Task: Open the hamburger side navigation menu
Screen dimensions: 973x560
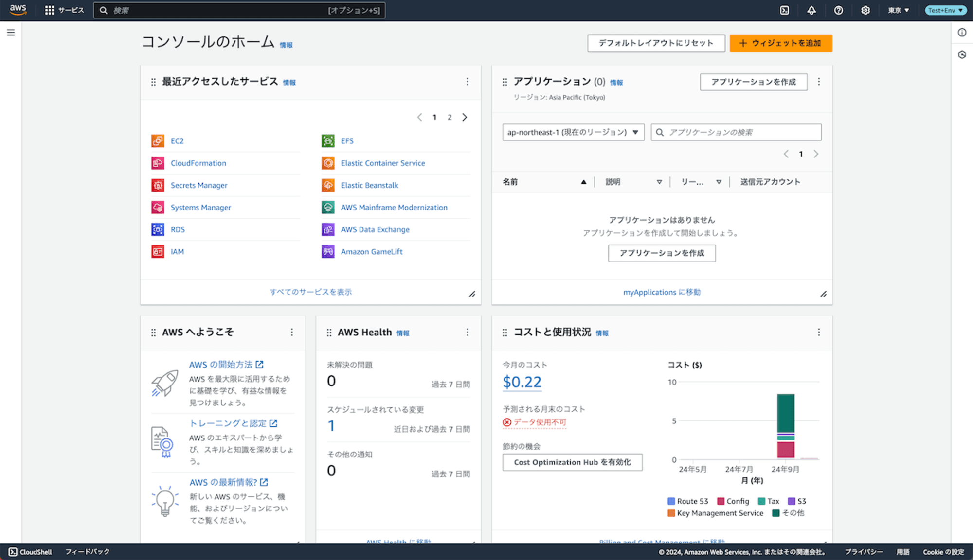Action: [11, 33]
